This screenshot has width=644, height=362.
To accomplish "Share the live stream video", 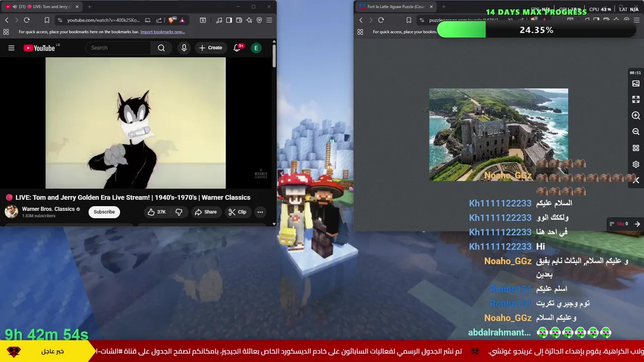I will click(x=206, y=212).
